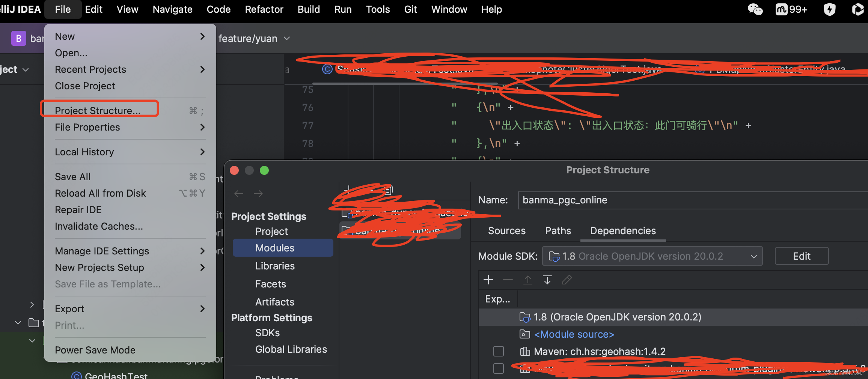Choose Invalidate Caches... menu item
Image resolution: width=868 pixels, height=379 pixels.
[130, 226]
